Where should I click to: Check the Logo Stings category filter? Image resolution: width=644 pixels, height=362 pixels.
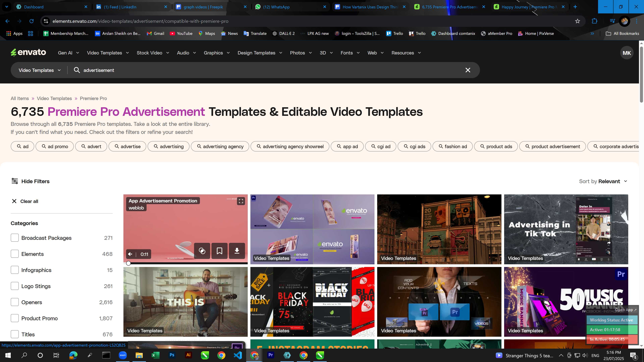coord(15,286)
